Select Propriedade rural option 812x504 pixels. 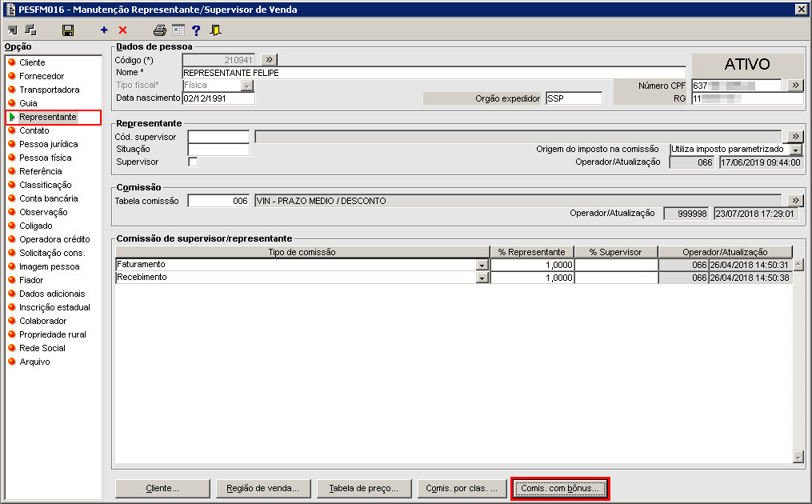tap(53, 334)
